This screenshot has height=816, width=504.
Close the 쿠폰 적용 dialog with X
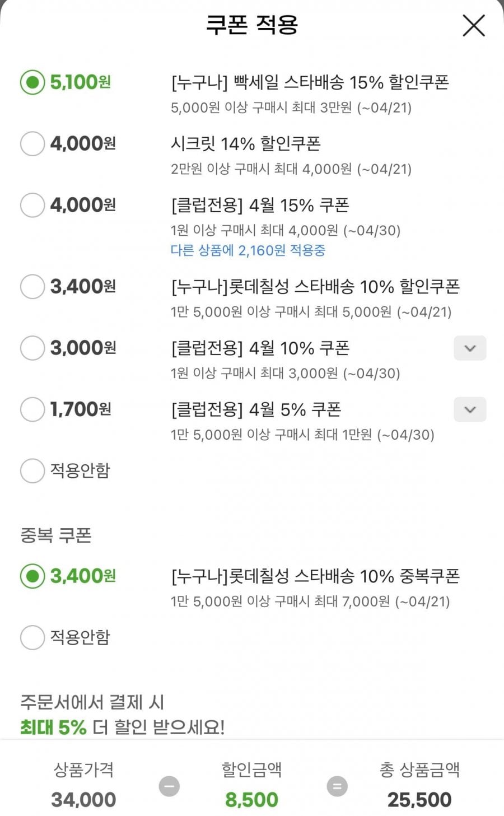click(x=473, y=26)
